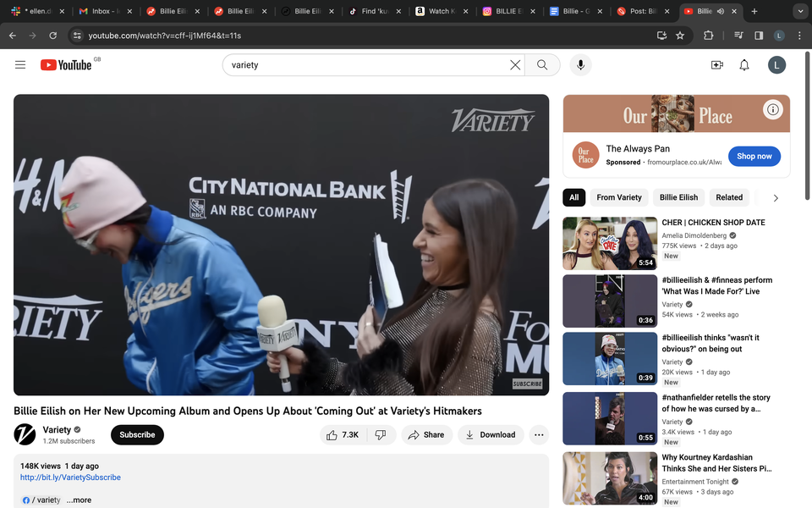The width and height of the screenshot is (812, 508).
Task: Like the video with thumbs up
Action: [x=343, y=435]
